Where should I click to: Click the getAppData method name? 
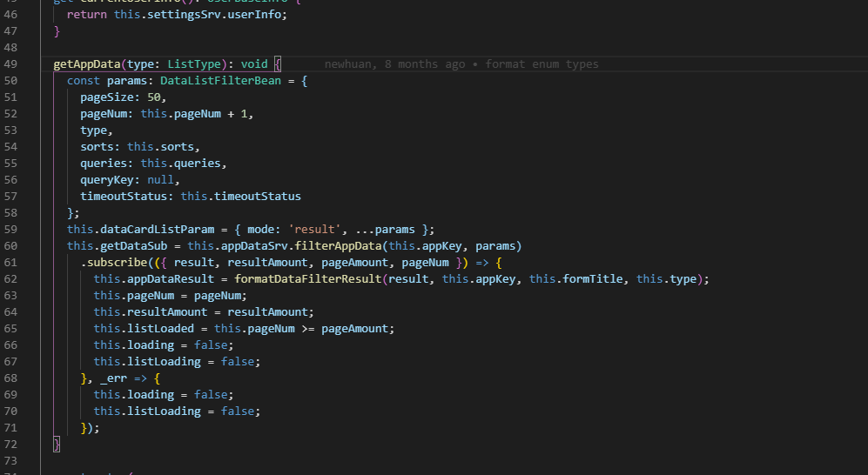[87, 64]
